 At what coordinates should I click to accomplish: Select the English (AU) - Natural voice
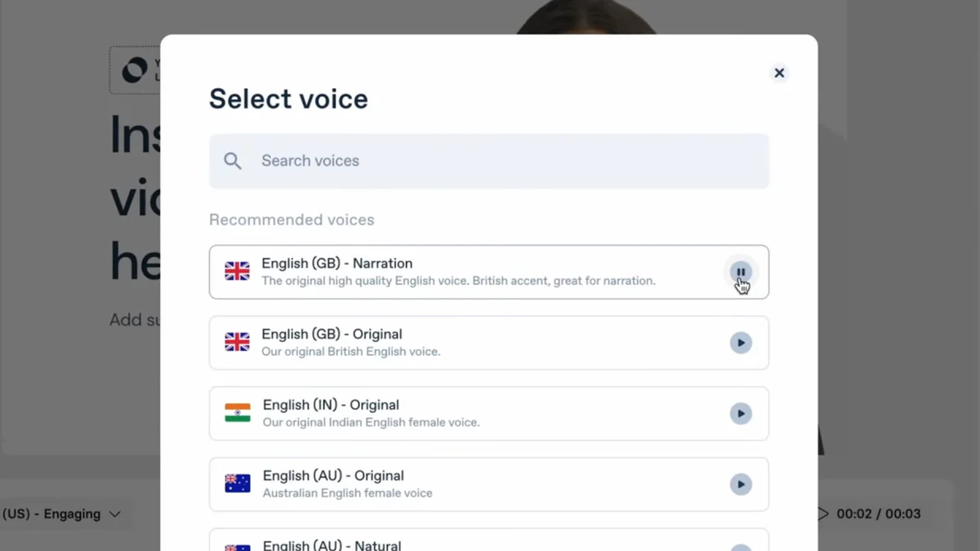[x=457, y=544]
